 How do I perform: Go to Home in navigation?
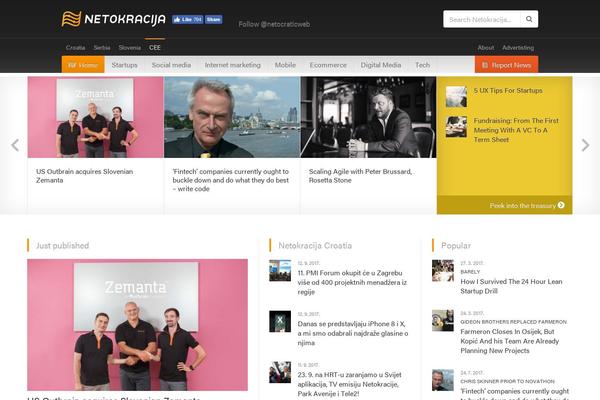(83, 65)
